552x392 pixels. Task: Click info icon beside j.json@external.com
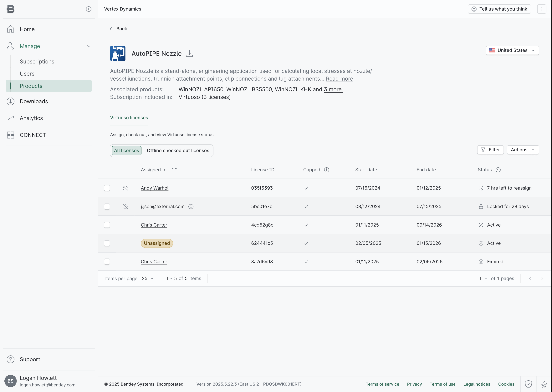point(191,206)
